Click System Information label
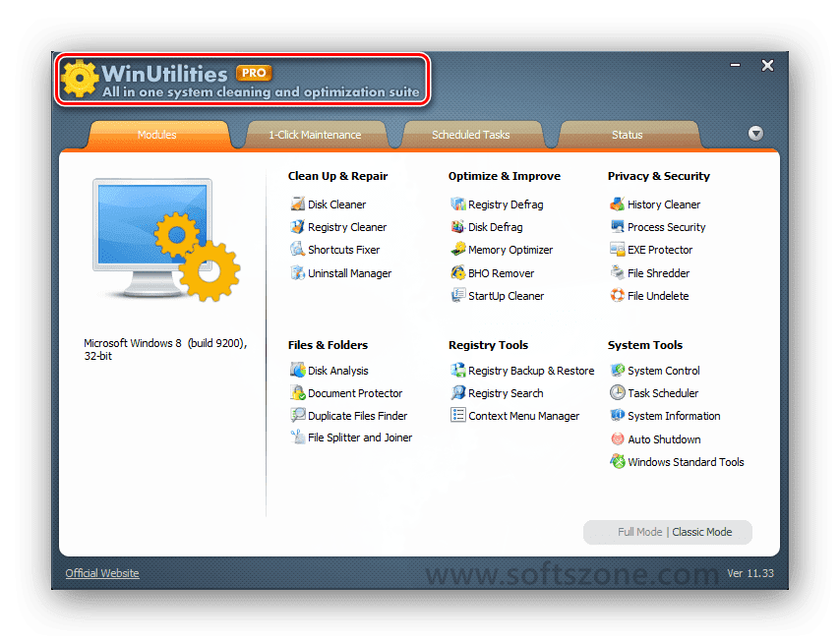 [674, 416]
